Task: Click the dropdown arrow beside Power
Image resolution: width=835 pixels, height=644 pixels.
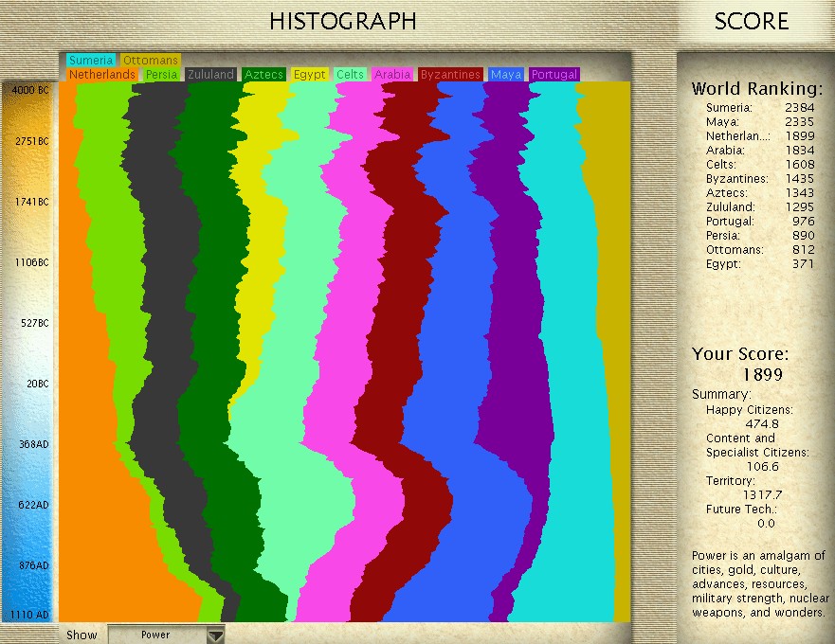Action: (215, 635)
